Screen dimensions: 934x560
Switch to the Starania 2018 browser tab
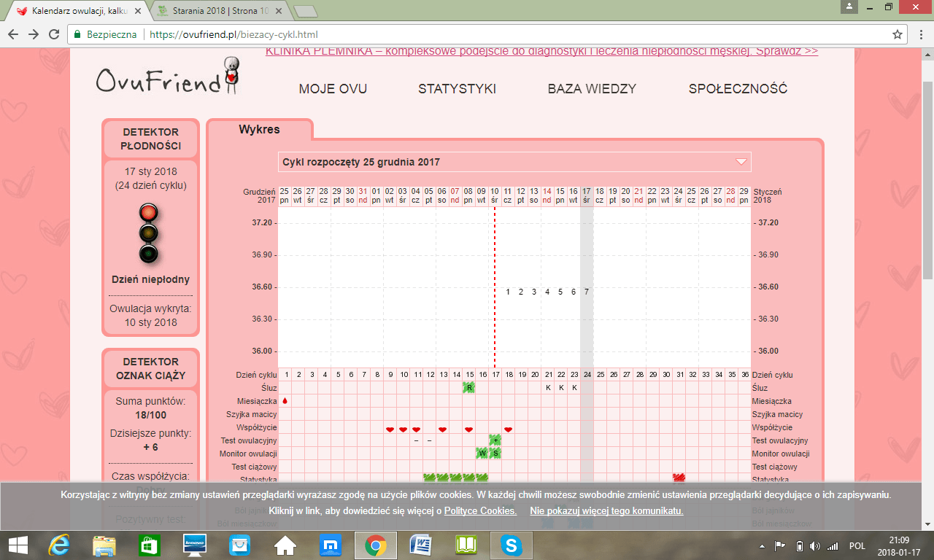tap(223, 12)
